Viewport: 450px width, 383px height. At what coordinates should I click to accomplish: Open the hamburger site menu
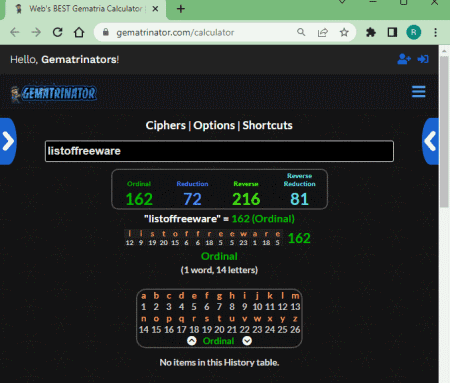pyautogui.click(x=418, y=92)
